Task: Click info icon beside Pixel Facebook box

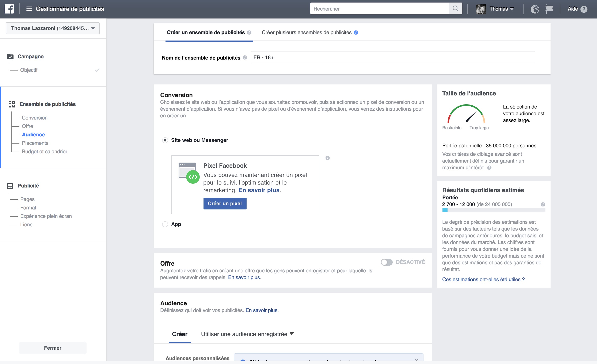Action: tap(328, 158)
